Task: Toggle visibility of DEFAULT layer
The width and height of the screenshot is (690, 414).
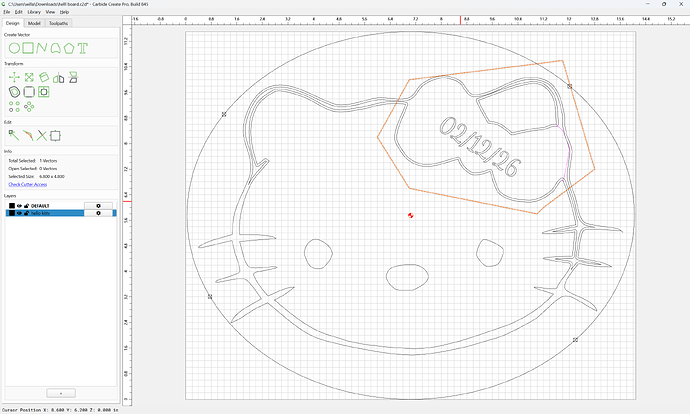Action: [19, 205]
